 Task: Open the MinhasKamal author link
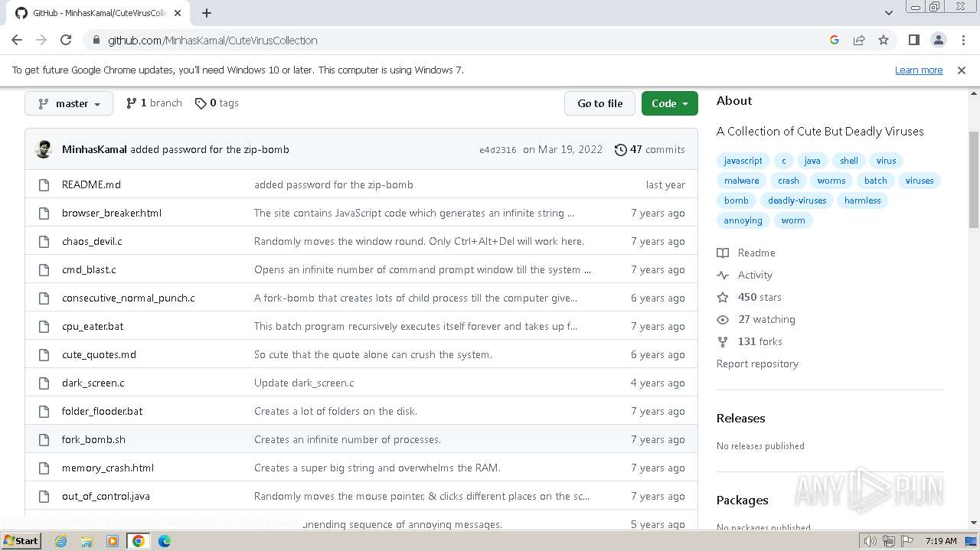[94, 149]
